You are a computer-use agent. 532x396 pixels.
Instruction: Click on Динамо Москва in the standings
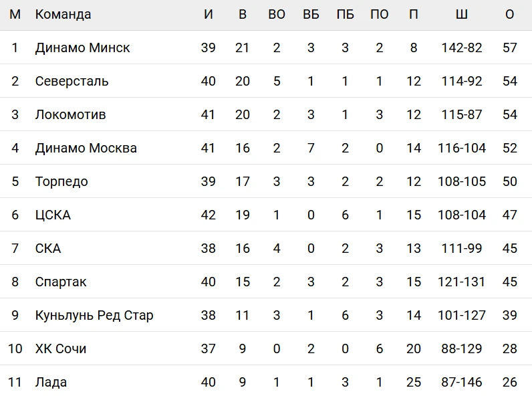[x=86, y=148]
